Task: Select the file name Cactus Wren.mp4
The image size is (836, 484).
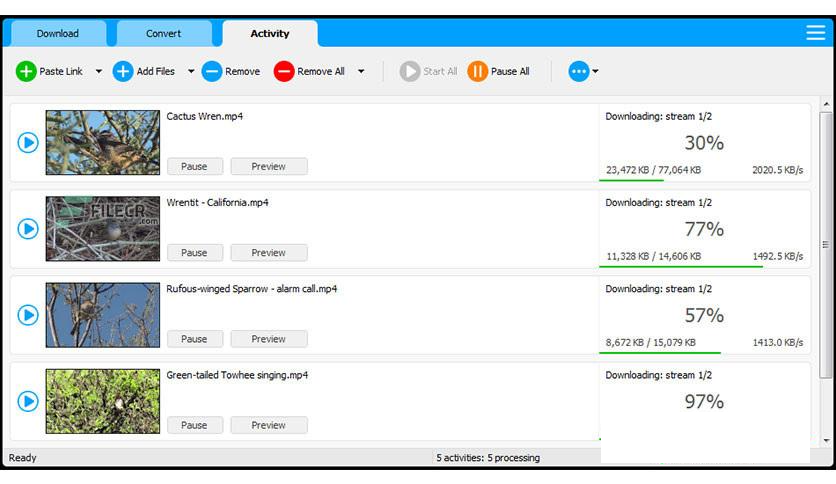Action: point(205,116)
